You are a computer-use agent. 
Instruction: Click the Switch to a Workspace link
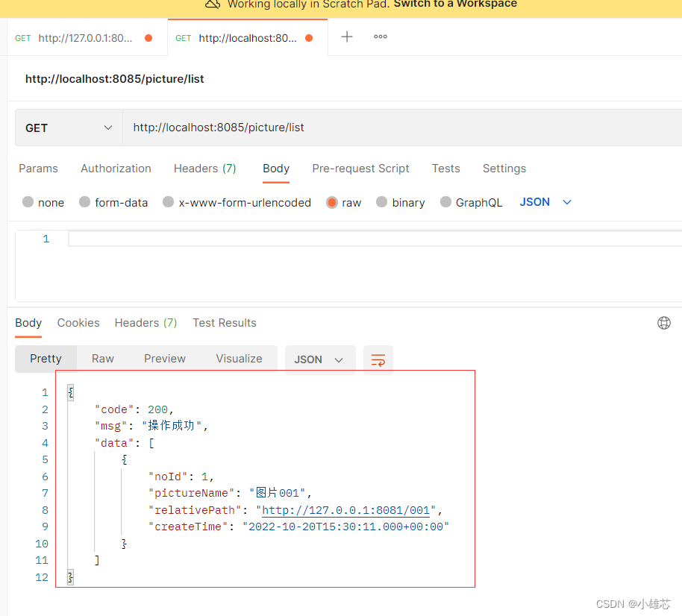tap(455, 4)
